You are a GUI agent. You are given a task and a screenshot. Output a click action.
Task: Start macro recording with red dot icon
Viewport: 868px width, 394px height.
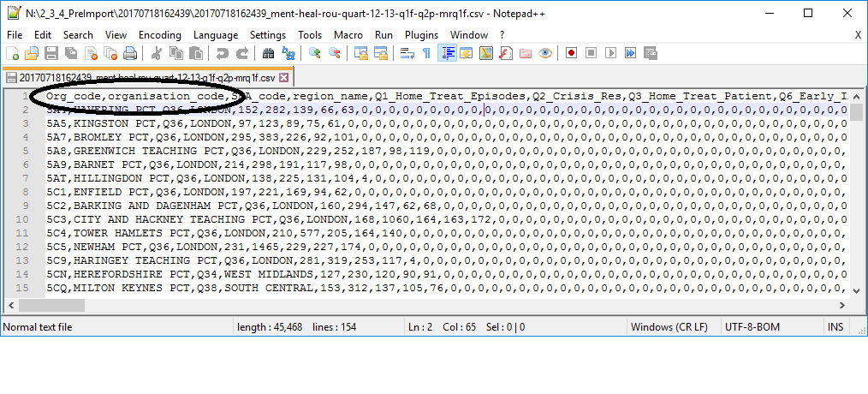(572, 53)
